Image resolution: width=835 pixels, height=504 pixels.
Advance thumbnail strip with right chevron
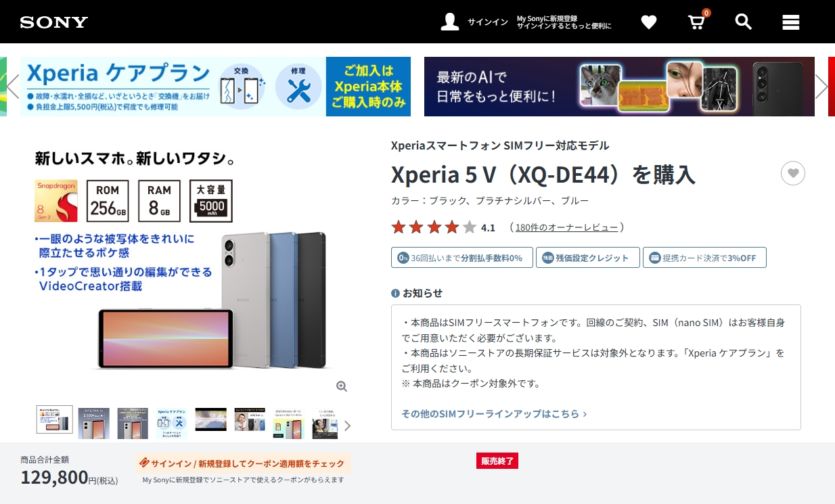coord(348,426)
